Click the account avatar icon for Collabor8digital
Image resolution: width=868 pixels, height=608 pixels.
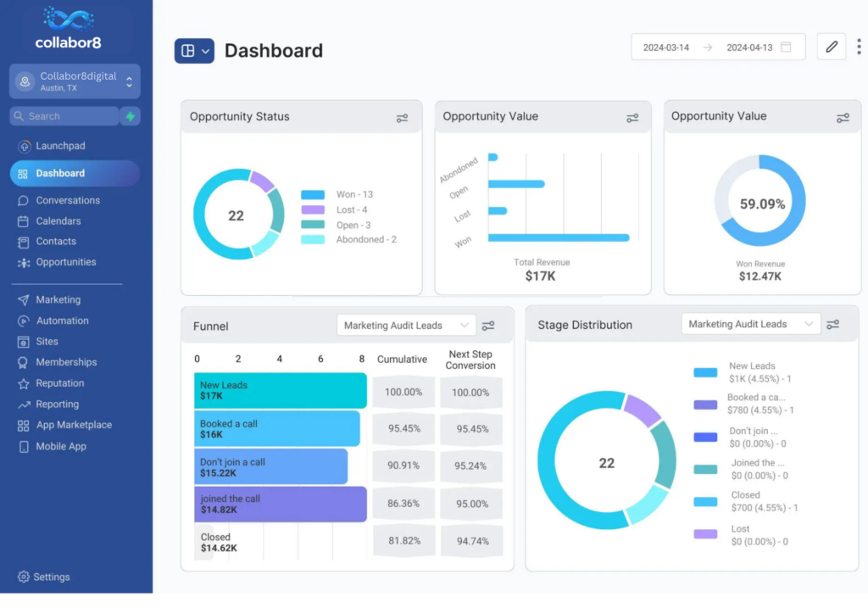(25, 81)
